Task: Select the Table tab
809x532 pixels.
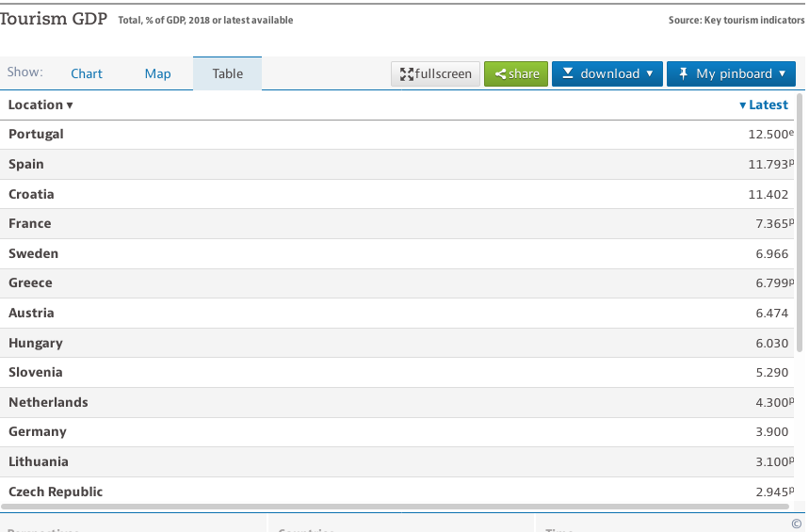Action: 227,73
